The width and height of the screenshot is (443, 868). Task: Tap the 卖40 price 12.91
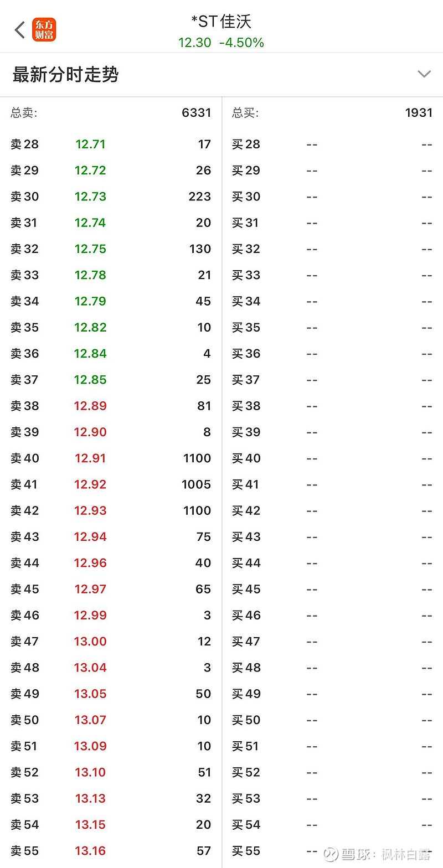point(90,458)
